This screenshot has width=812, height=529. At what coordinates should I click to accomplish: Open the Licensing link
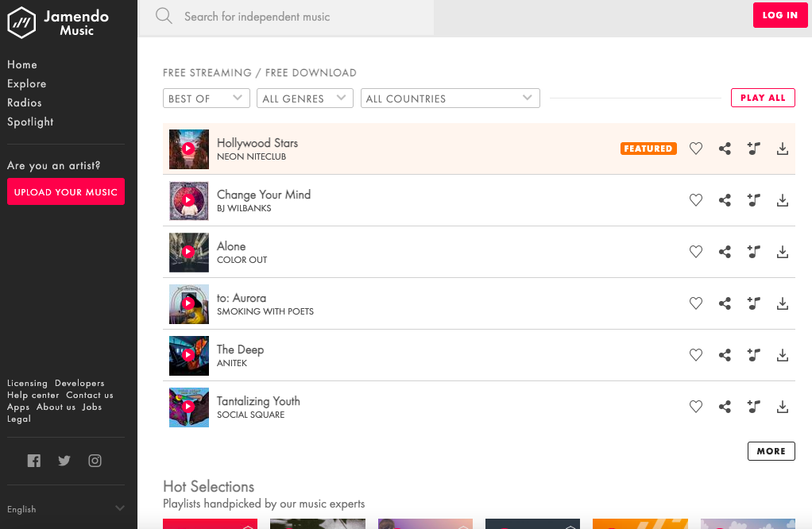point(27,383)
